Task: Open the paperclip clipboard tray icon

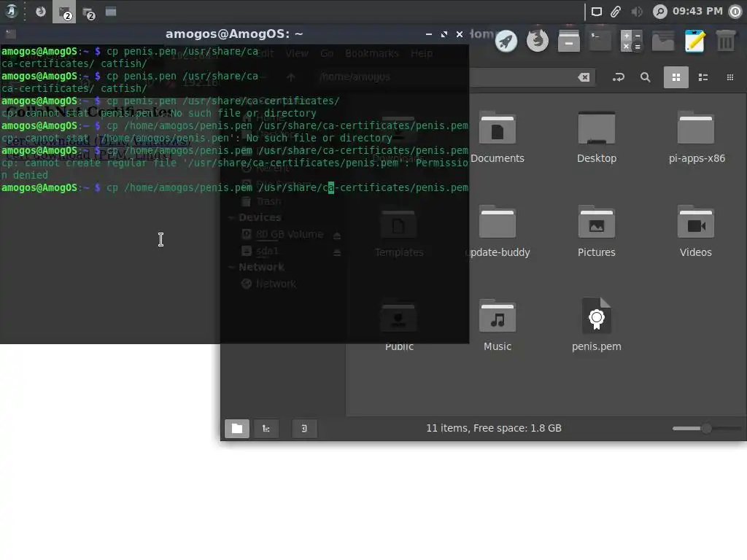Action: pos(616,12)
